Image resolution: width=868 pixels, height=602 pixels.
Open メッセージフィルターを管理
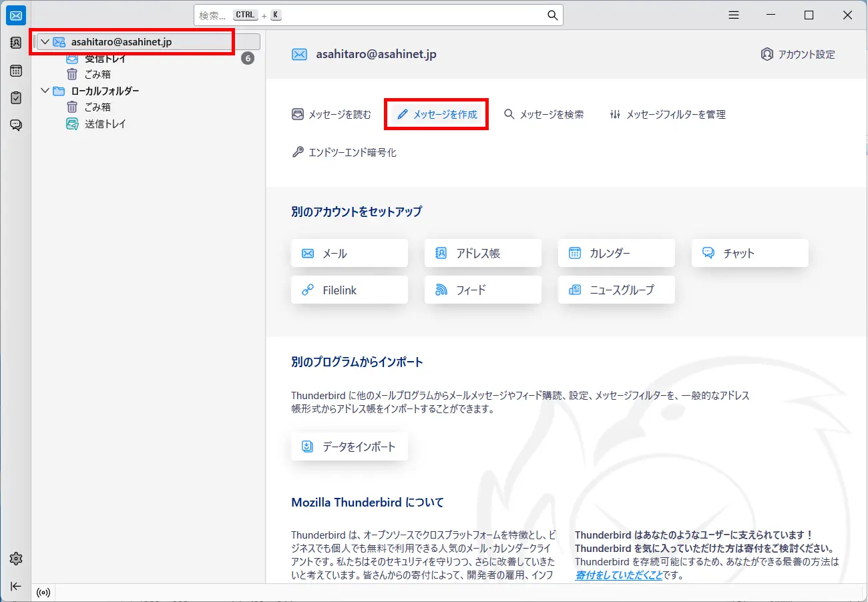click(x=668, y=115)
